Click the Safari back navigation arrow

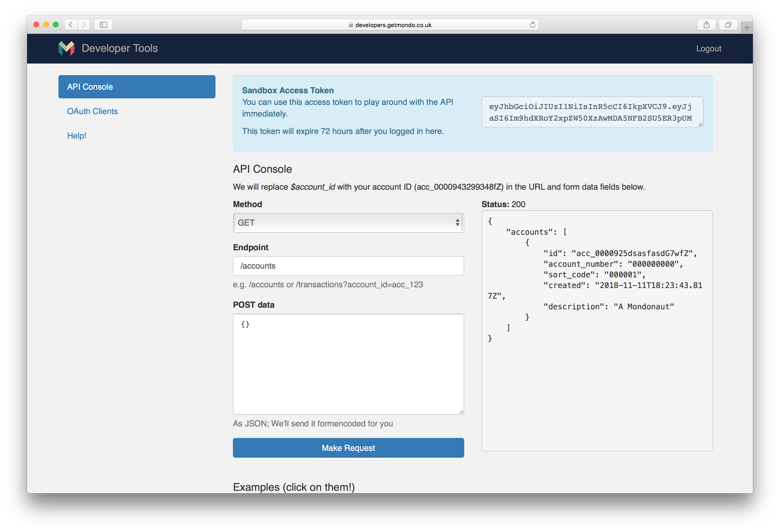click(71, 24)
